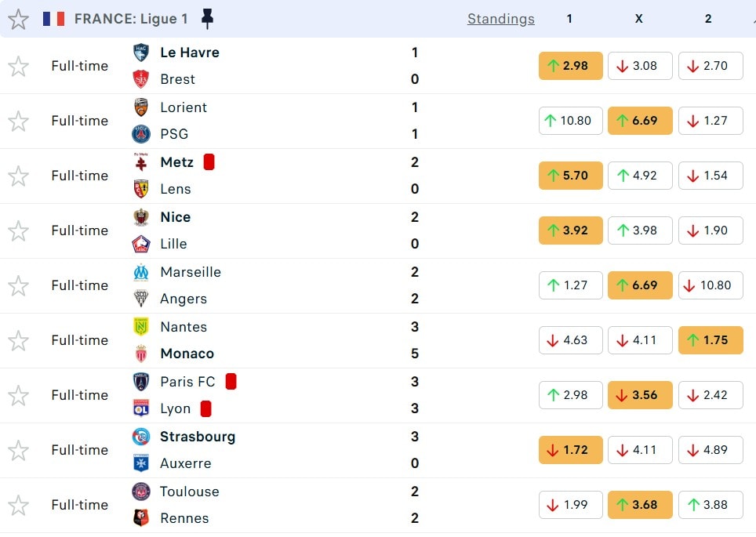Open the Nice vs Lille match score

tap(415, 230)
